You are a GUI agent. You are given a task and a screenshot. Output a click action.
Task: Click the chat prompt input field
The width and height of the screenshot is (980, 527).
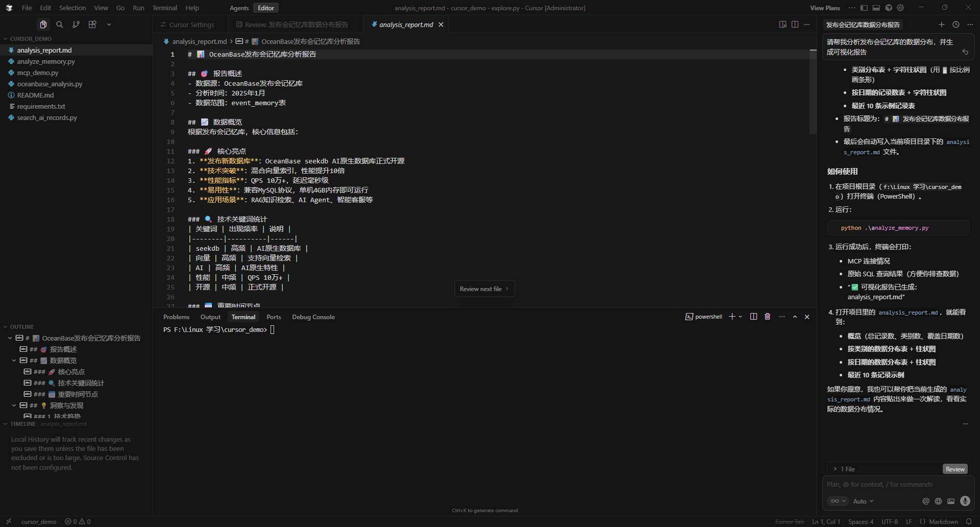(x=898, y=484)
